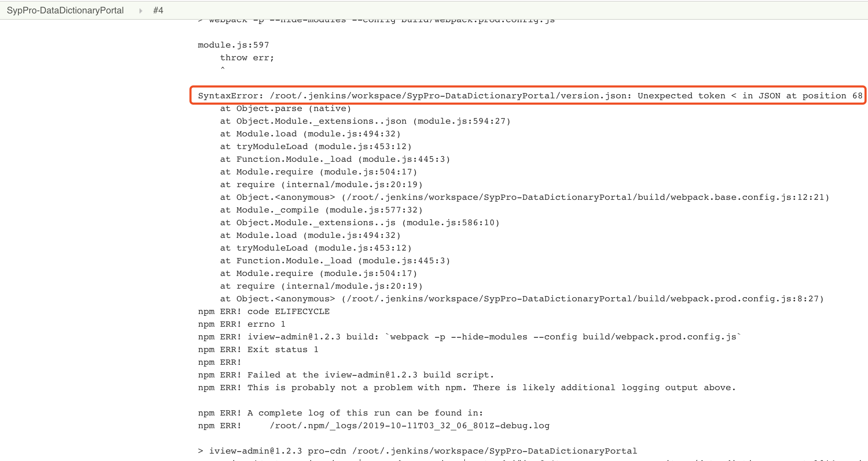Click 'A complete log of this run' line

[341, 413]
